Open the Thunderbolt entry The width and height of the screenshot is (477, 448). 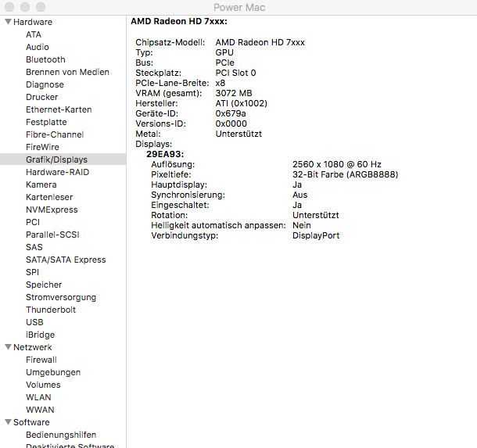click(51, 310)
